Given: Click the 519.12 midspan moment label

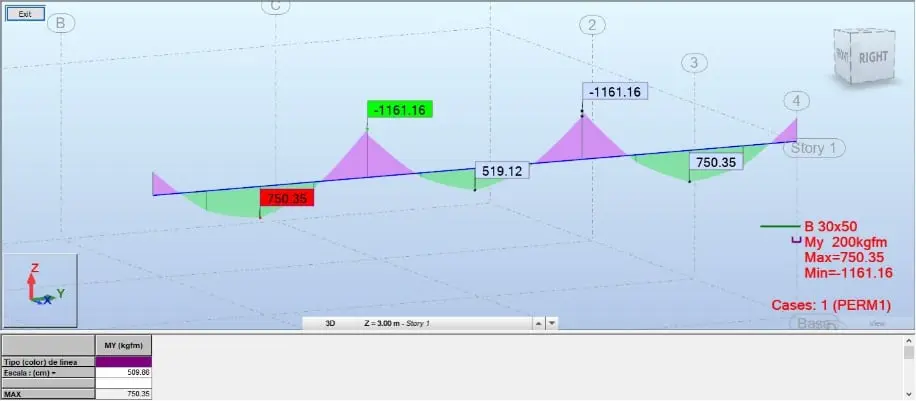Looking at the screenshot, I should pos(501,171).
